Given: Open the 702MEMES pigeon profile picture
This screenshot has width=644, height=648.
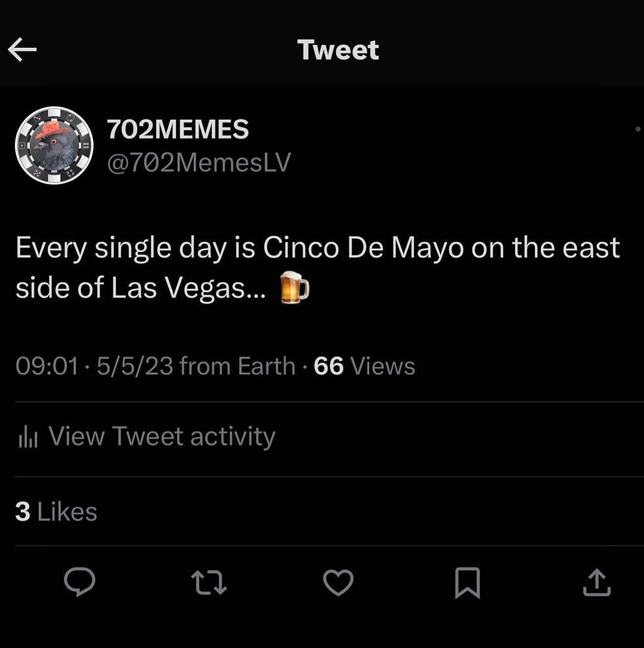Looking at the screenshot, I should click(54, 146).
